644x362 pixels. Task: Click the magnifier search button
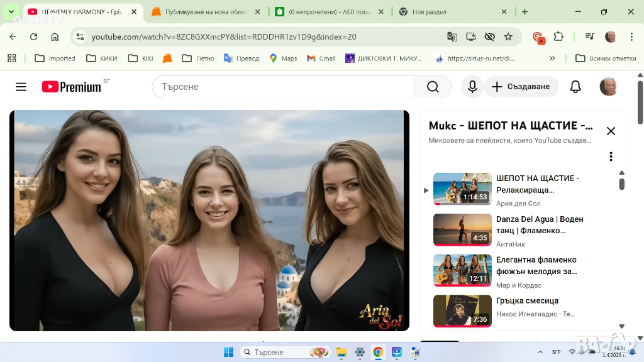433,87
